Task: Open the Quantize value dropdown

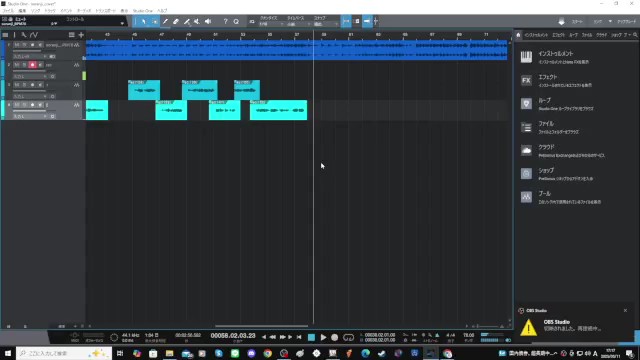Action: pos(271,24)
